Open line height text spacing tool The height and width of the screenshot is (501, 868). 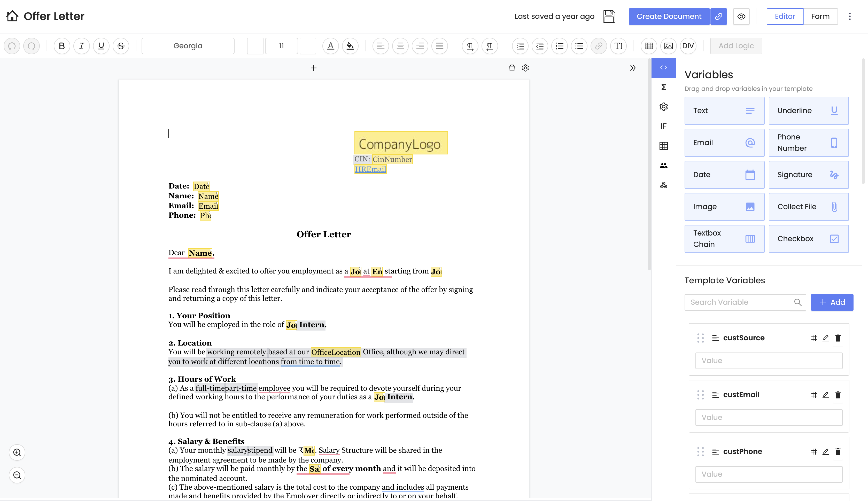pyautogui.click(x=618, y=46)
